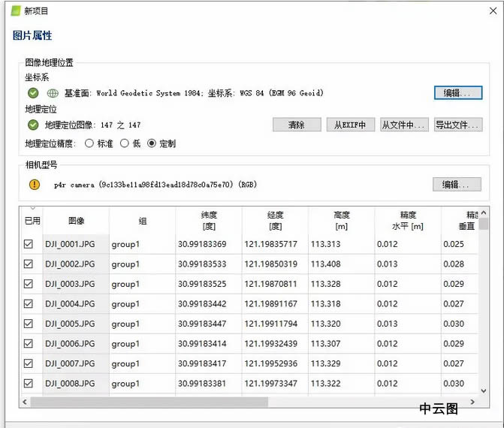Click altitude value 113.313

325,244
